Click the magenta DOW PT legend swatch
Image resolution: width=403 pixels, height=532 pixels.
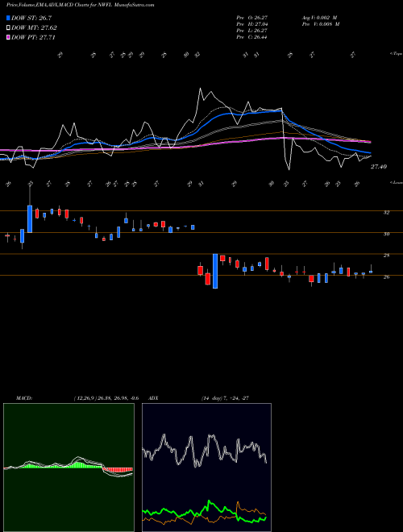tap(8, 37)
